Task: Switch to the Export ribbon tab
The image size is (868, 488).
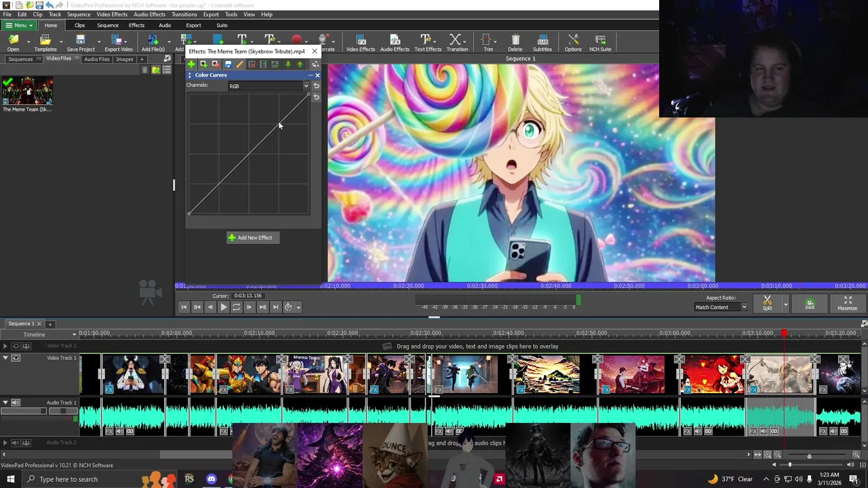Action: 193,25
